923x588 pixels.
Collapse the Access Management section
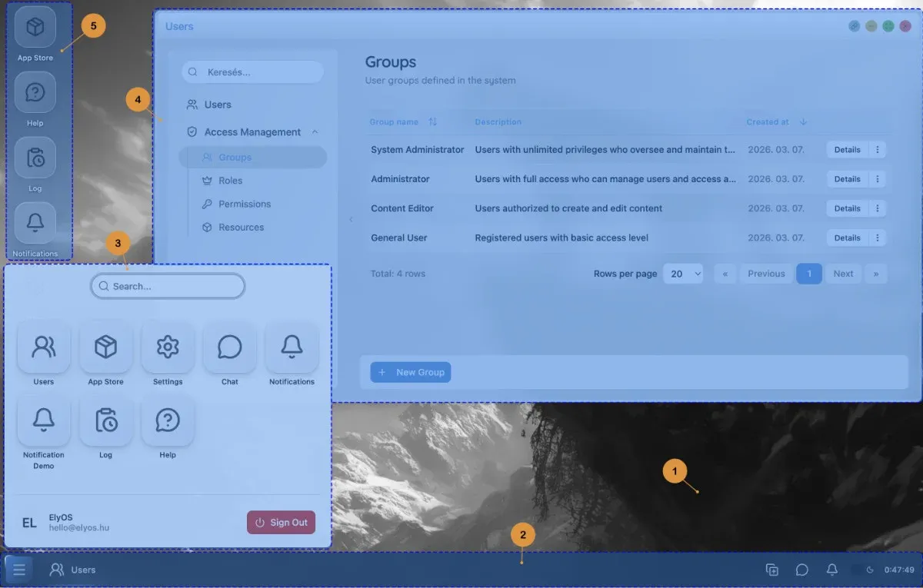[315, 131]
